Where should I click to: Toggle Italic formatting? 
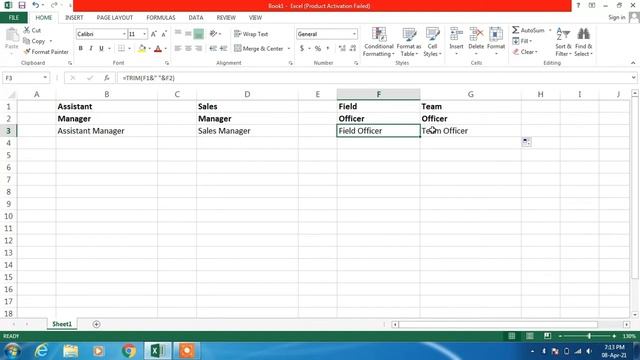(x=91, y=49)
